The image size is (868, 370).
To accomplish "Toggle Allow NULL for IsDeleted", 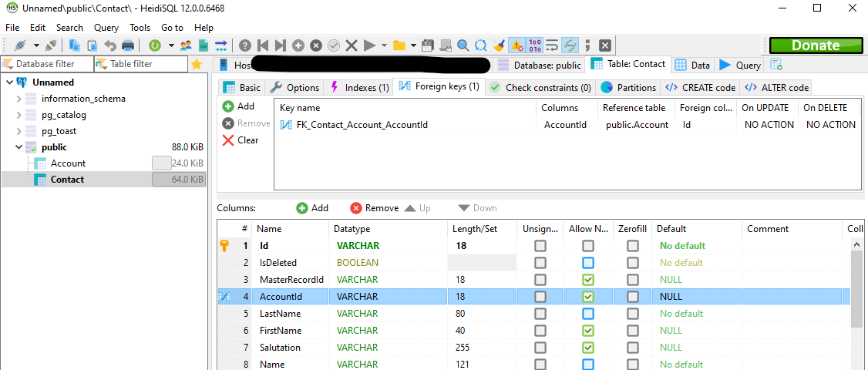I will 588,263.
